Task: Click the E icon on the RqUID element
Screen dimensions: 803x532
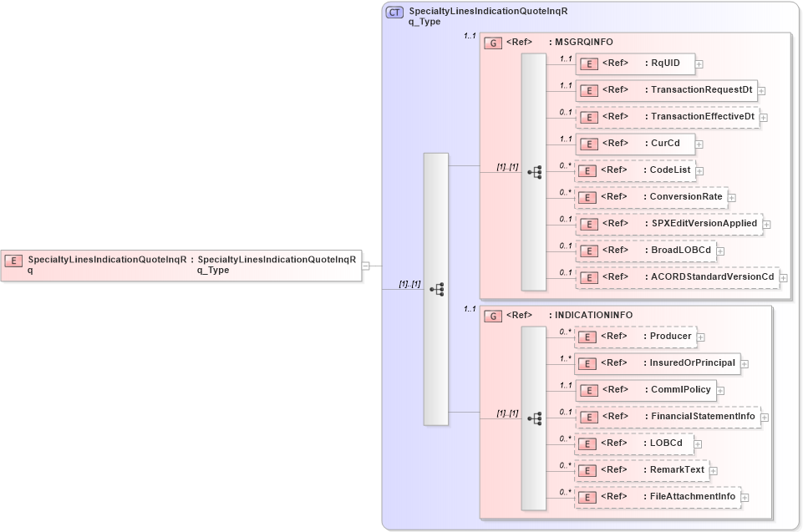Action: click(x=589, y=63)
